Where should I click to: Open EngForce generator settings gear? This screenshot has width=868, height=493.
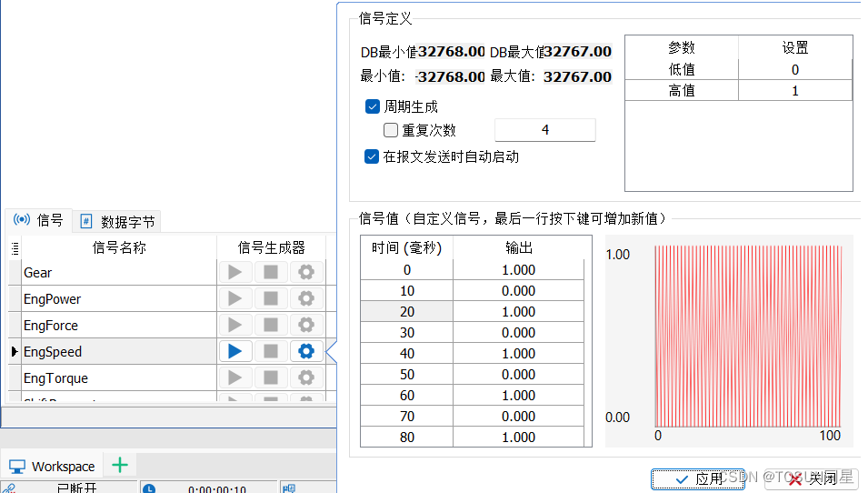click(306, 325)
